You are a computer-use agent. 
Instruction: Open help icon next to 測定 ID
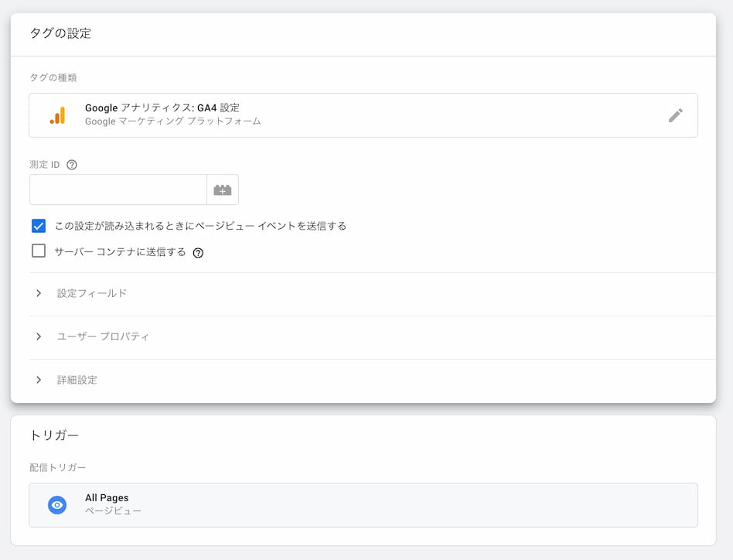click(72, 165)
